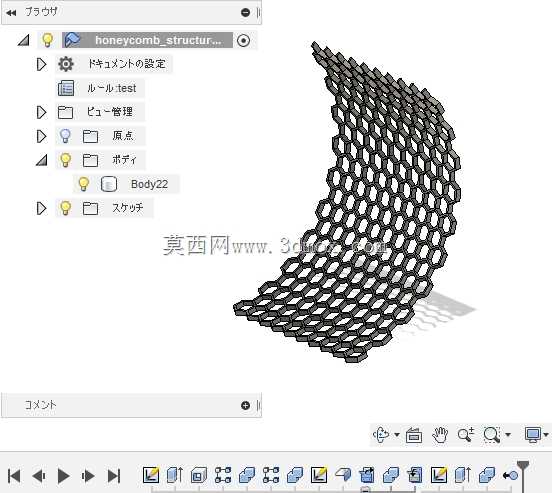Image resolution: width=552 pixels, height=493 pixels.
Task: Select the first extrude feature in the timeline
Action: (x=175, y=475)
